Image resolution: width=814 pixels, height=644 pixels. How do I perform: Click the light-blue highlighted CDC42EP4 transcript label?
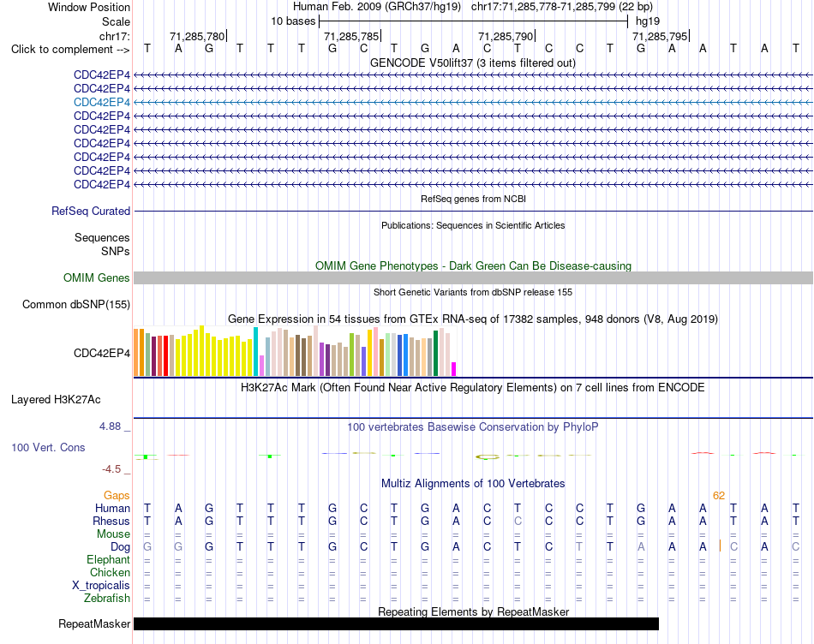click(102, 102)
